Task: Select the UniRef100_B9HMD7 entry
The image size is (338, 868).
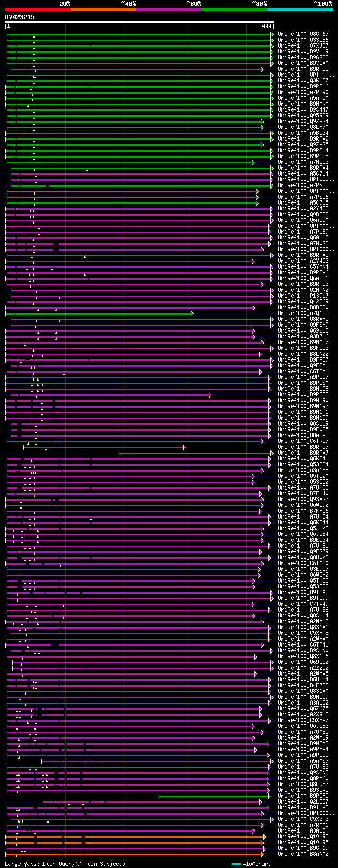Action: coord(303,343)
